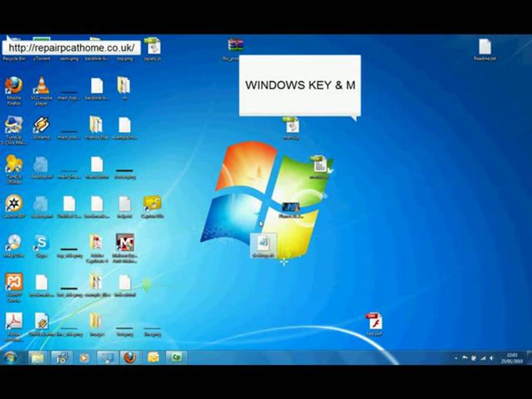Select the TuneUp Utilities desktop shortcut

click(x=14, y=169)
